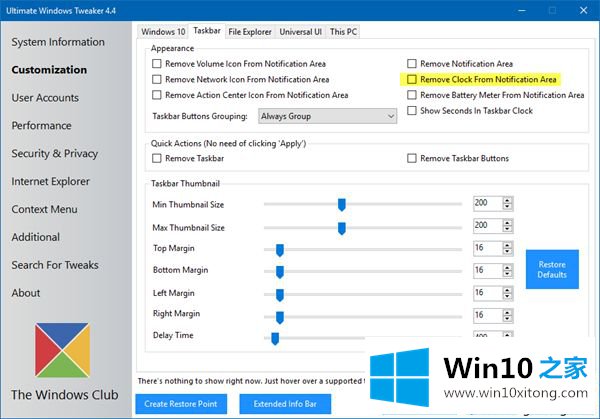This screenshot has height=419, width=600.
Task: Increase Min Thumbnail Size with up arrow
Action: [x=507, y=200]
